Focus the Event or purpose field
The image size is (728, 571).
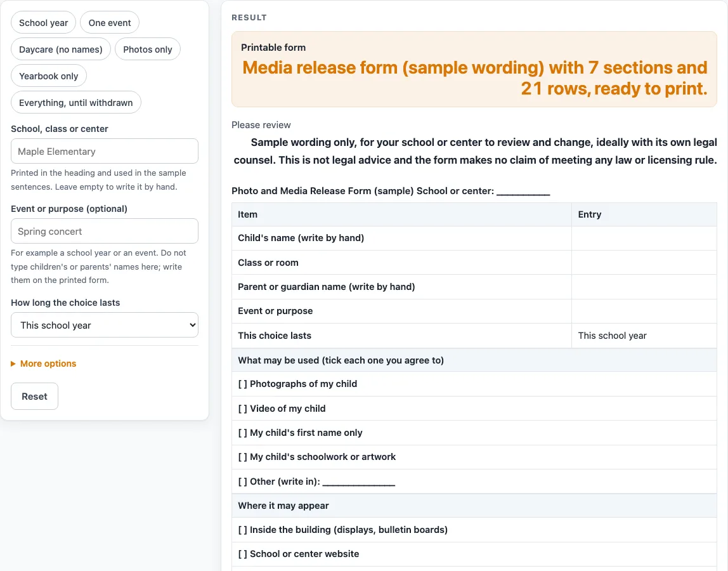[x=105, y=231]
